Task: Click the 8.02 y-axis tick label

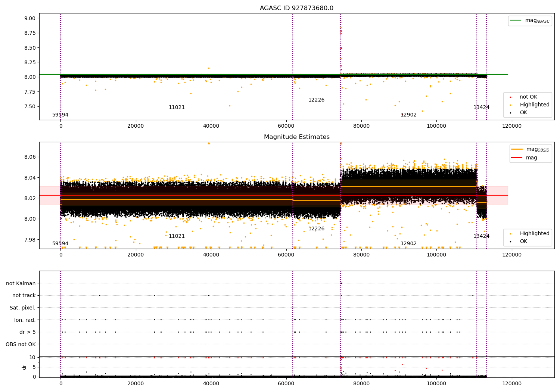Action: 30,198
